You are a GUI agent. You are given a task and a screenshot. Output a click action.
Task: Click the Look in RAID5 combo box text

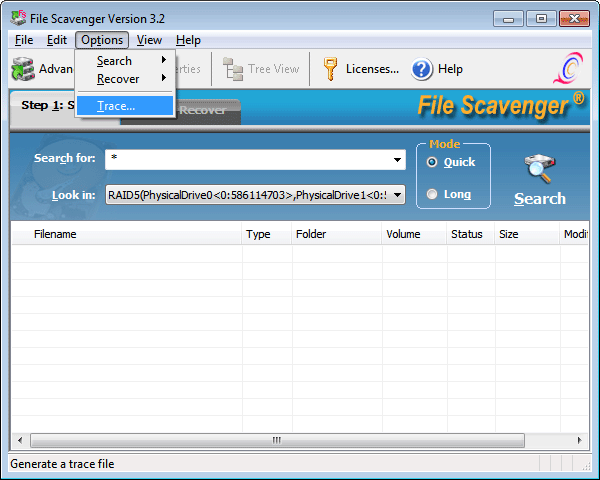(248, 195)
